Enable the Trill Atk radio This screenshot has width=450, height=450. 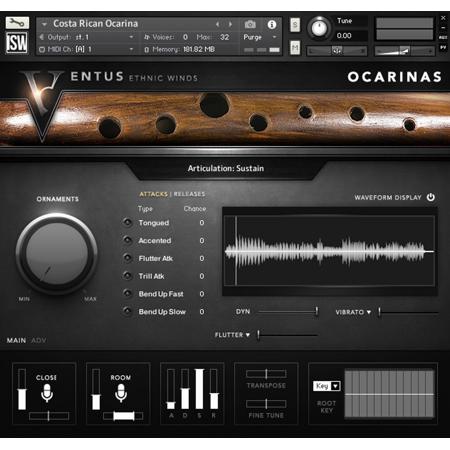click(127, 275)
